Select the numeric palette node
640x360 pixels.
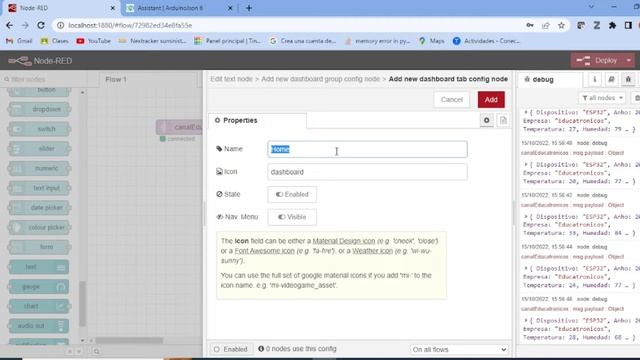pos(39,168)
